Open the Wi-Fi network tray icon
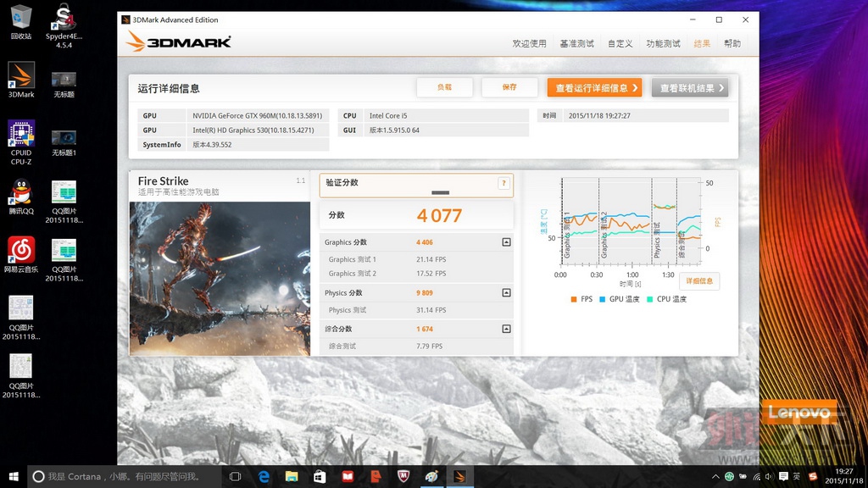This screenshot has width=868, height=488. [x=756, y=476]
